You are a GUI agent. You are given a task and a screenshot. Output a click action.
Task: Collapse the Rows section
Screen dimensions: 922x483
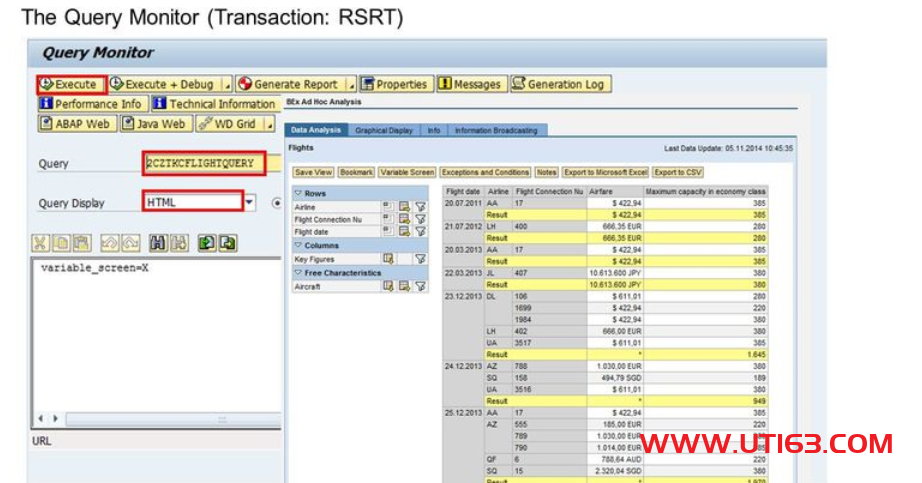(x=299, y=193)
